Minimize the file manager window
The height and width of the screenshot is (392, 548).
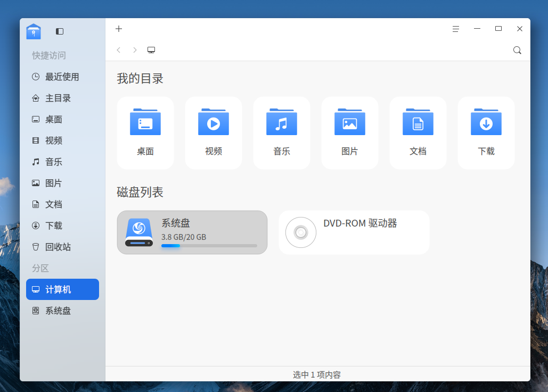477,29
